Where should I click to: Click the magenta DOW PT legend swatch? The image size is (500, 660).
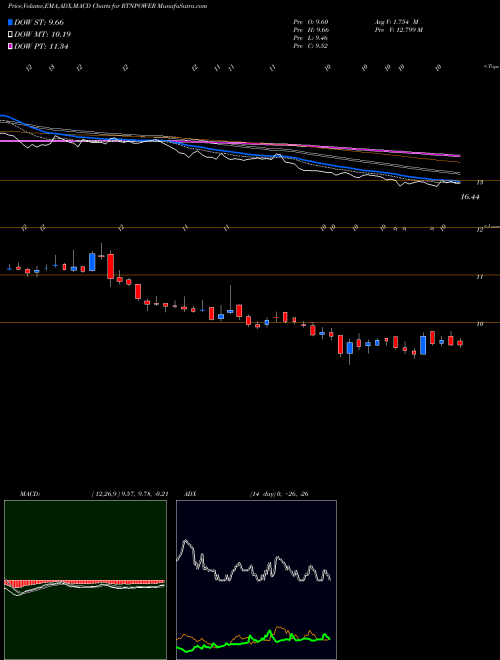coord(10,46)
